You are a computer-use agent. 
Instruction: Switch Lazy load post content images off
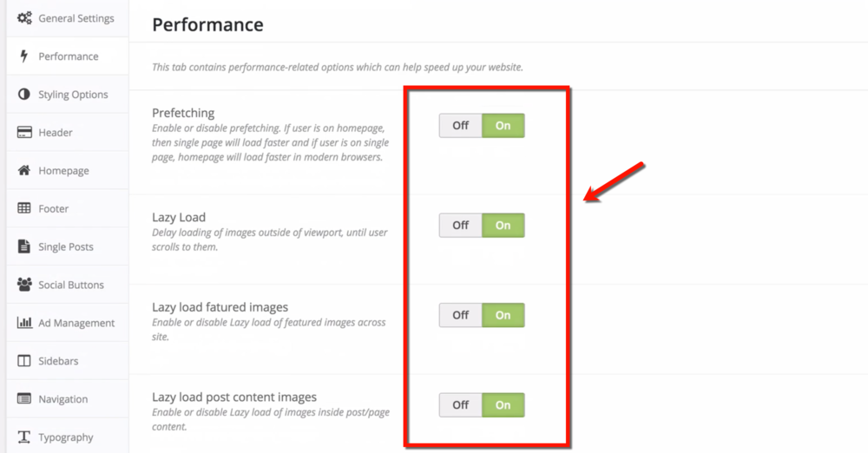pyautogui.click(x=461, y=404)
